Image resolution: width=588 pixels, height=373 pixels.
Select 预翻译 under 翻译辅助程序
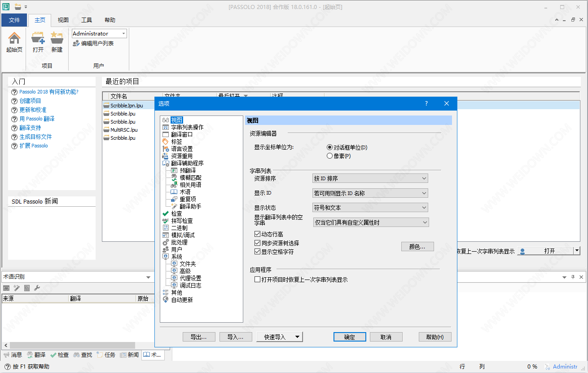tap(188, 170)
